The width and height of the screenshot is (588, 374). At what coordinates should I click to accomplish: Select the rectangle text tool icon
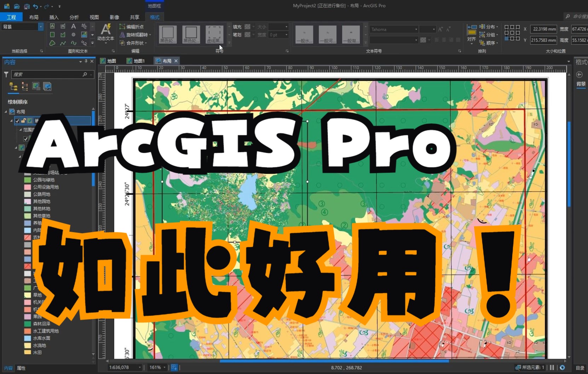pos(52,26)
